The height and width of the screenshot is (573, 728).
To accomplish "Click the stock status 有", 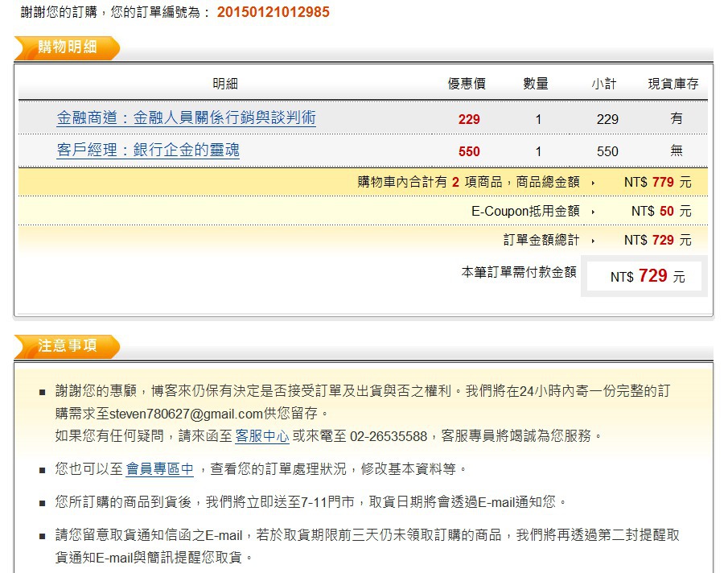I will click(x=677, y=118).
